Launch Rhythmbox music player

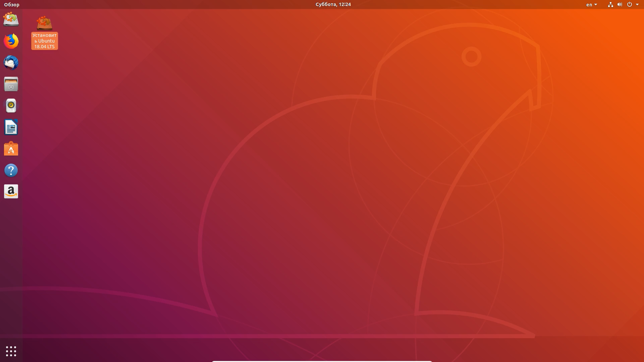point(11,106)
